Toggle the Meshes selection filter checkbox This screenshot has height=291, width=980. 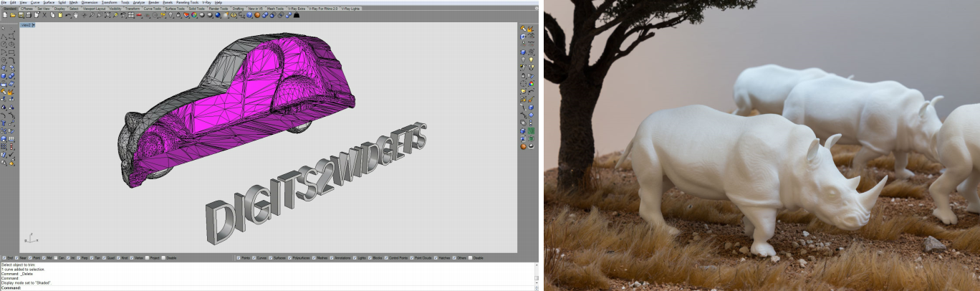coord(314,258)
